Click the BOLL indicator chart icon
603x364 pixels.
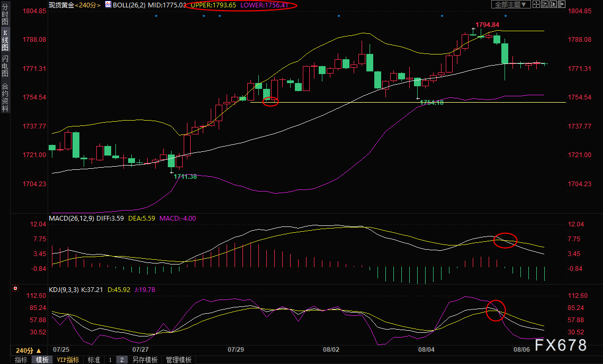pyautogui.click(x=107, y=5)
